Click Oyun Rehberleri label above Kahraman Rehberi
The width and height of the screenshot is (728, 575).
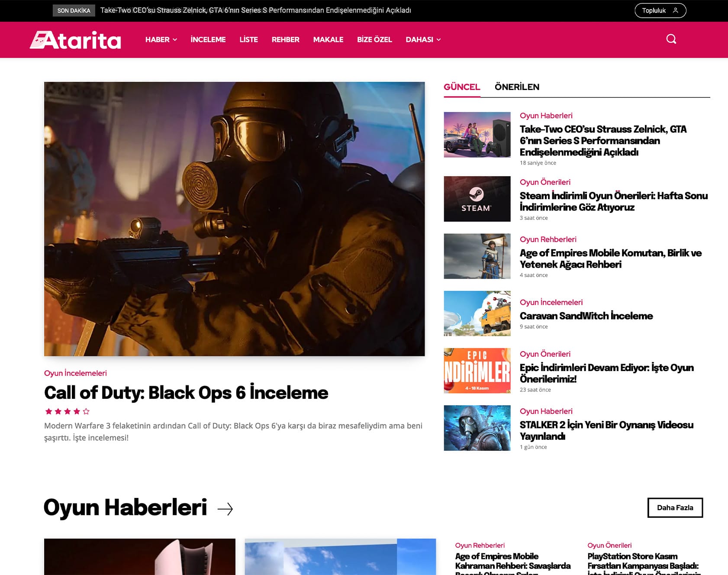click(480, 546)
